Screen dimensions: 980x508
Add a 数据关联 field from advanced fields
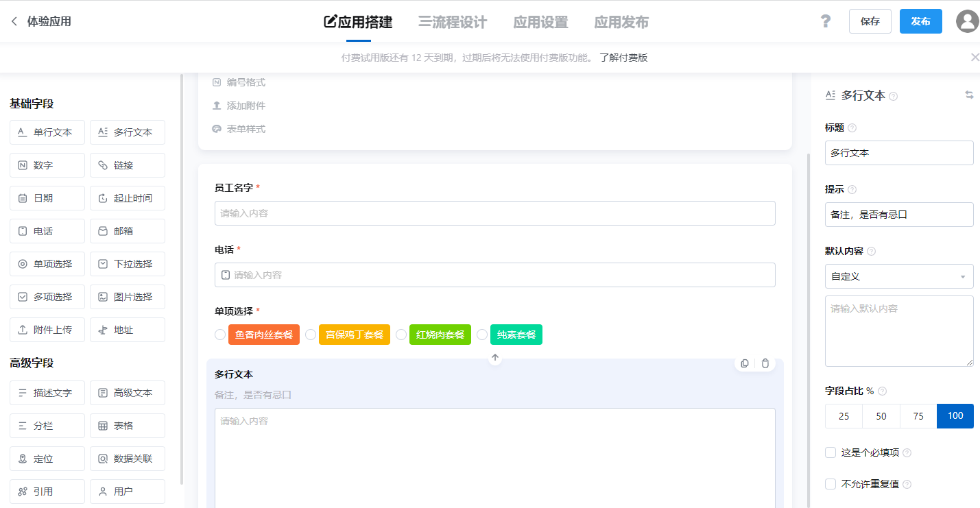tap(127, 458)
